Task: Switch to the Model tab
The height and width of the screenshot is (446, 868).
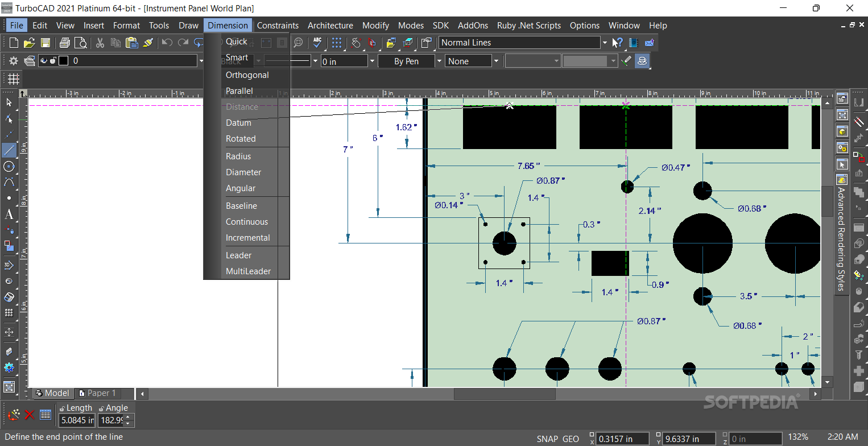Action: click(52, 393)
